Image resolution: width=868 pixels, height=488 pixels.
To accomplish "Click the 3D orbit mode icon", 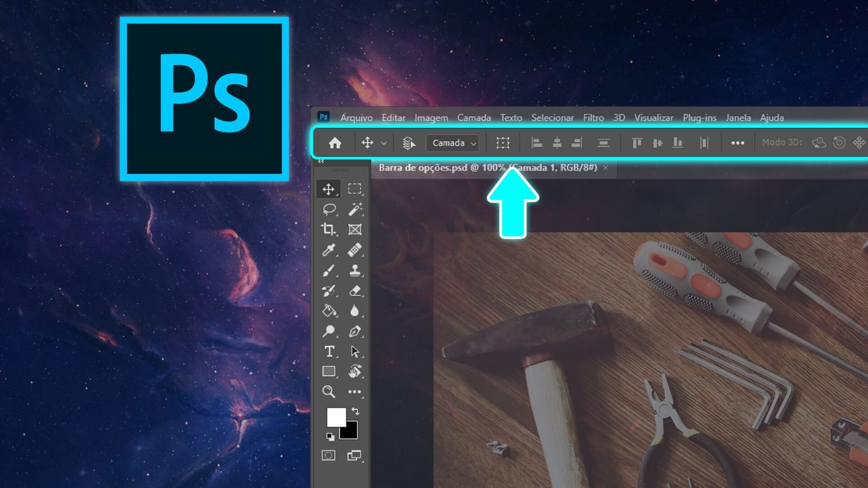I will (819, 143).
